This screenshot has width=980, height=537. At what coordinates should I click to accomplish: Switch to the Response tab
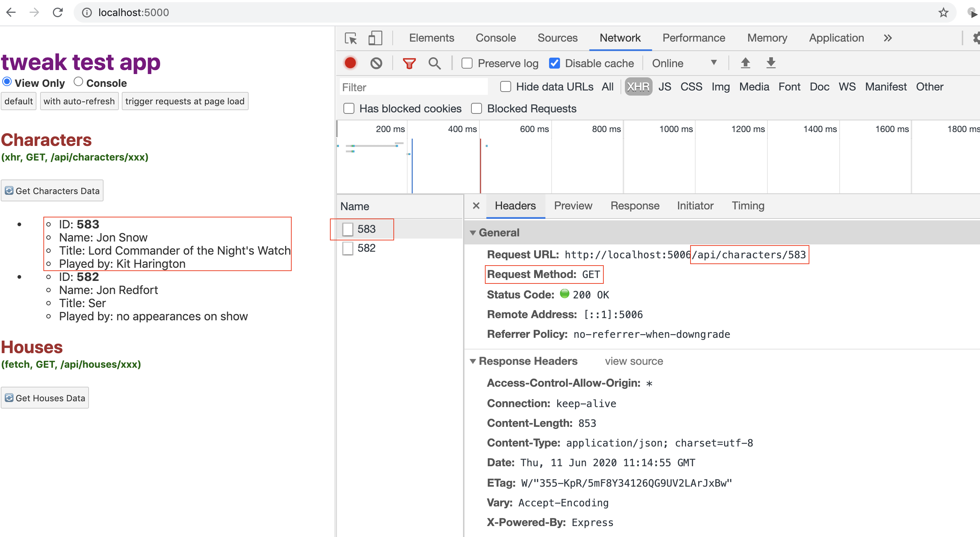(635, 206)
